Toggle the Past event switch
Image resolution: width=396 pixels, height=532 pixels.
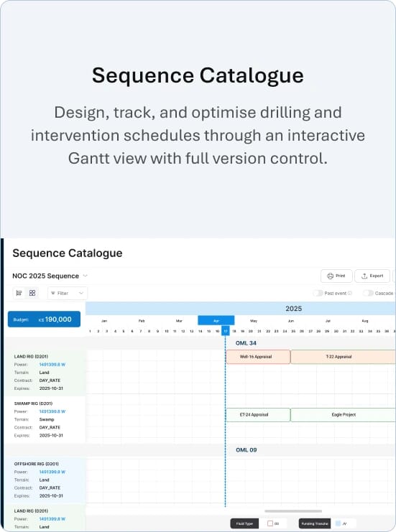pos(318,293)
